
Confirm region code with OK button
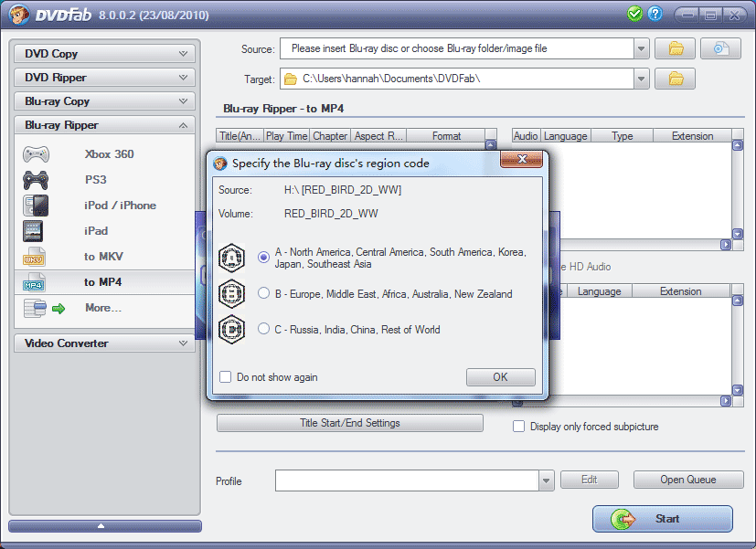pyautogui.click(x=500, y=377)
